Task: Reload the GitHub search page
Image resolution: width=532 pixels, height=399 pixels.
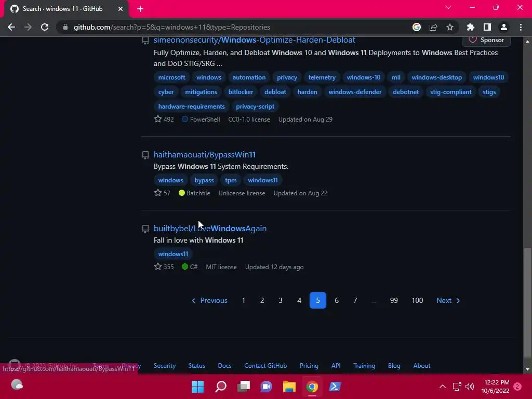Action: (x=45, y=27)
